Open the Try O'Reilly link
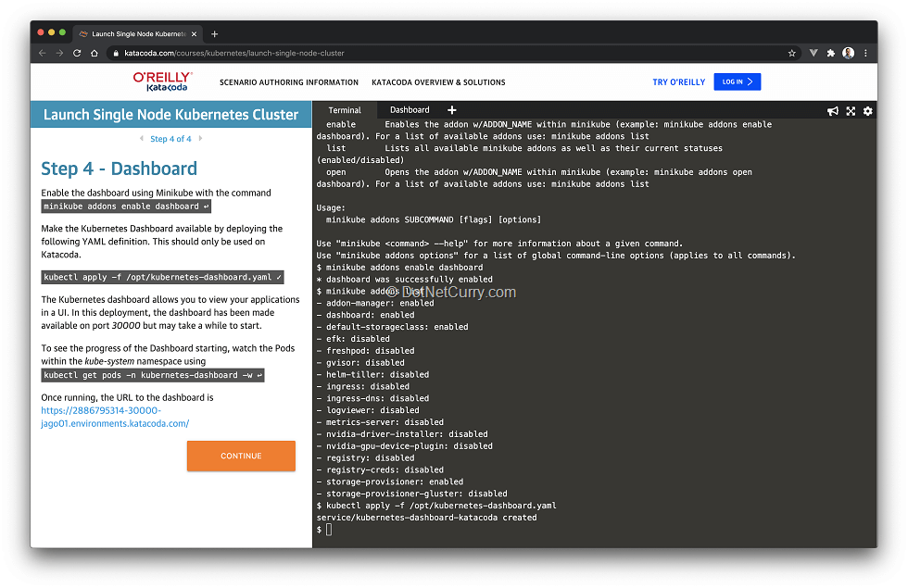 tap(678, 82)
